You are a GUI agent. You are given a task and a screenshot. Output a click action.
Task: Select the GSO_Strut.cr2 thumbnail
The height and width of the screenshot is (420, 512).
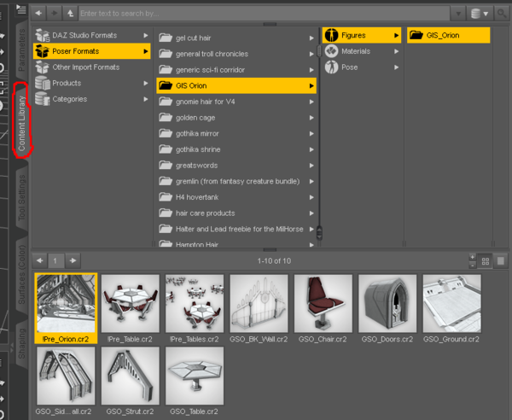(x=131, y=381)
